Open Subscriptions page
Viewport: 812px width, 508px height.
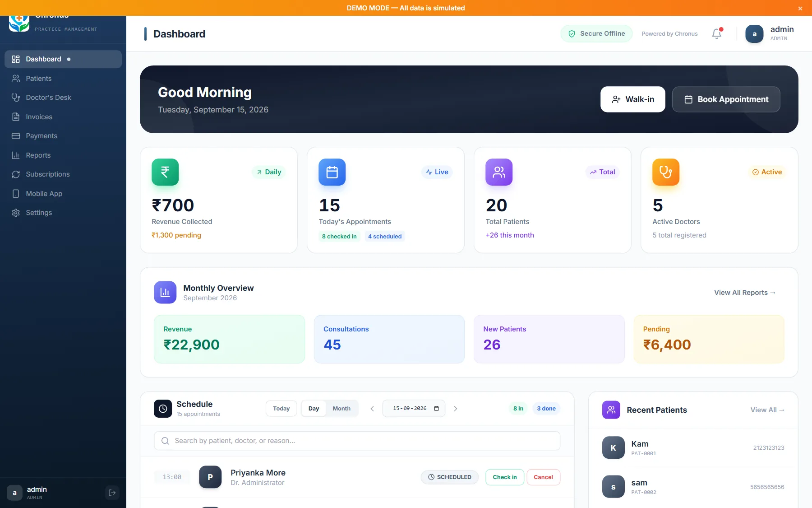point(63,174)
